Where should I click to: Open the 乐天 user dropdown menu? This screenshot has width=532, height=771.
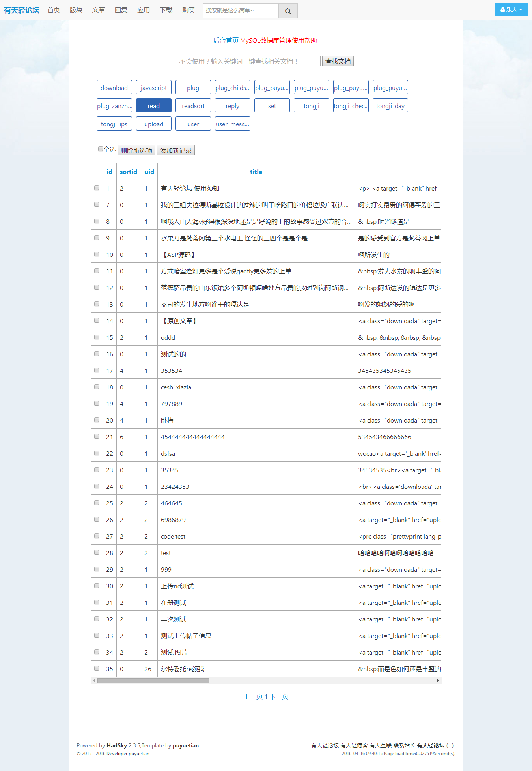[511, 9]
